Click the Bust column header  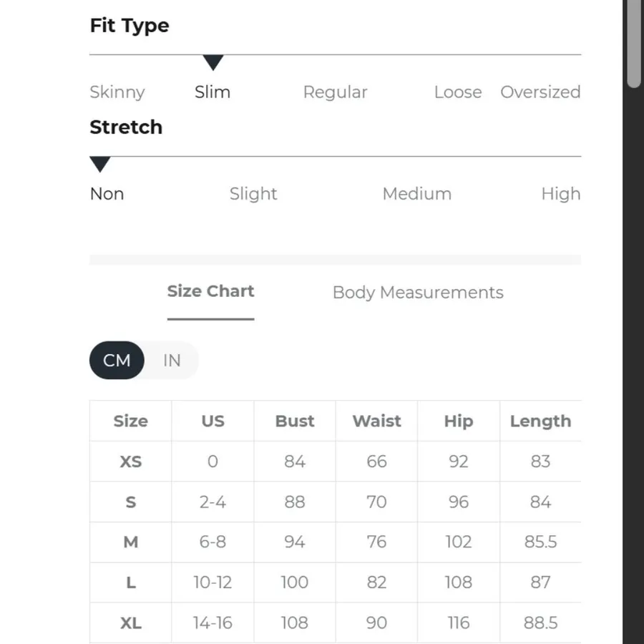(295, 421)
